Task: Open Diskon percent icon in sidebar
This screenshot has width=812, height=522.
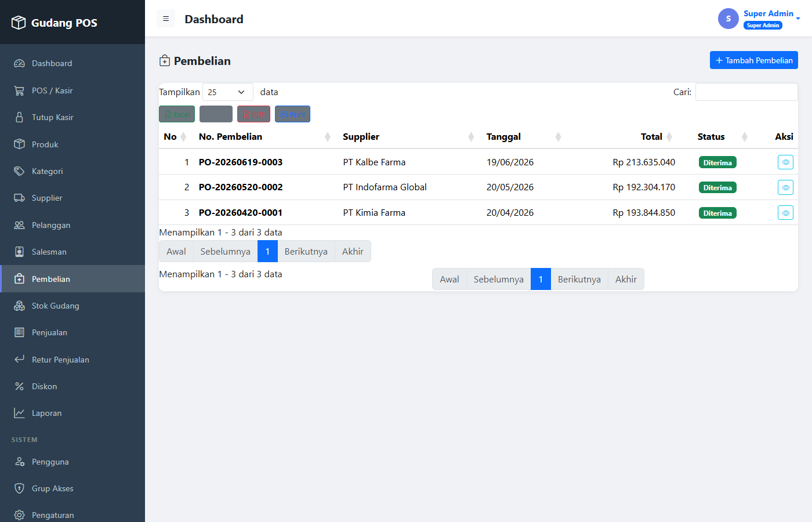Action: 19,386
